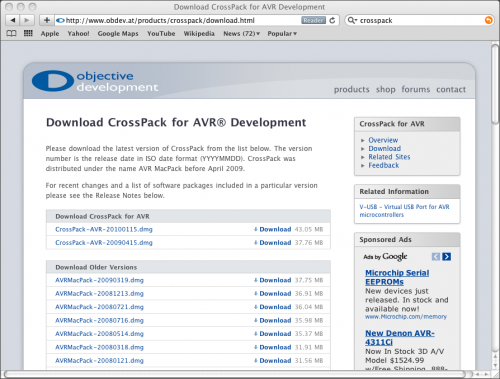Show previous Google ad with left arrow

pos(436,256)
